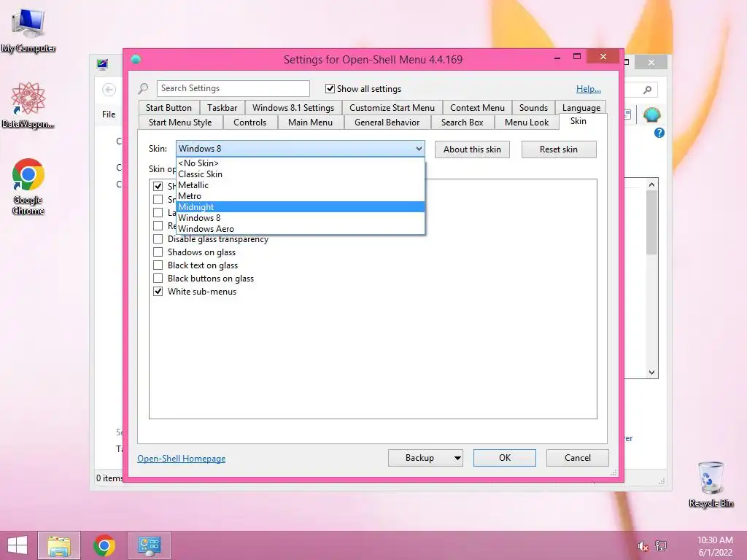
Task: Open the Help... link
Action: coord(589,88)
